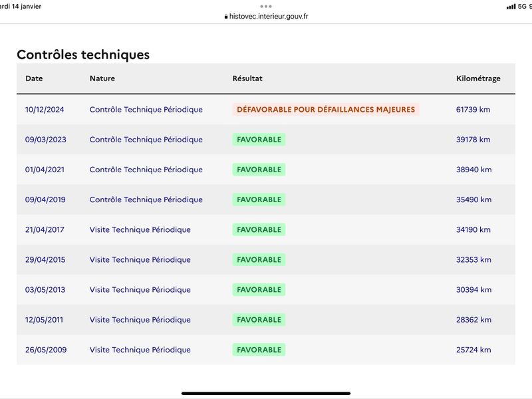Select the Kilométrage column header

point(478,78)
